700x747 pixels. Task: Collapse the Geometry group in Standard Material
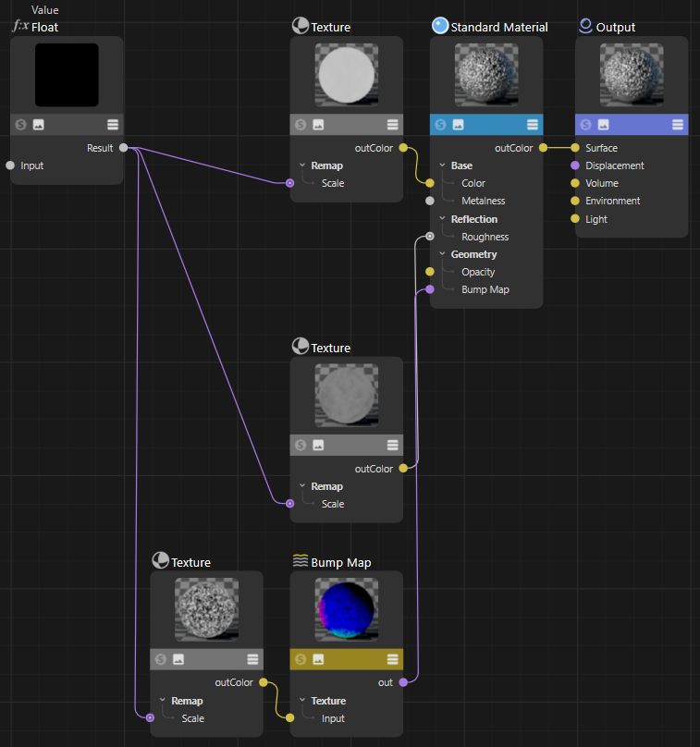pyautogui.click(x=442, y=254)
